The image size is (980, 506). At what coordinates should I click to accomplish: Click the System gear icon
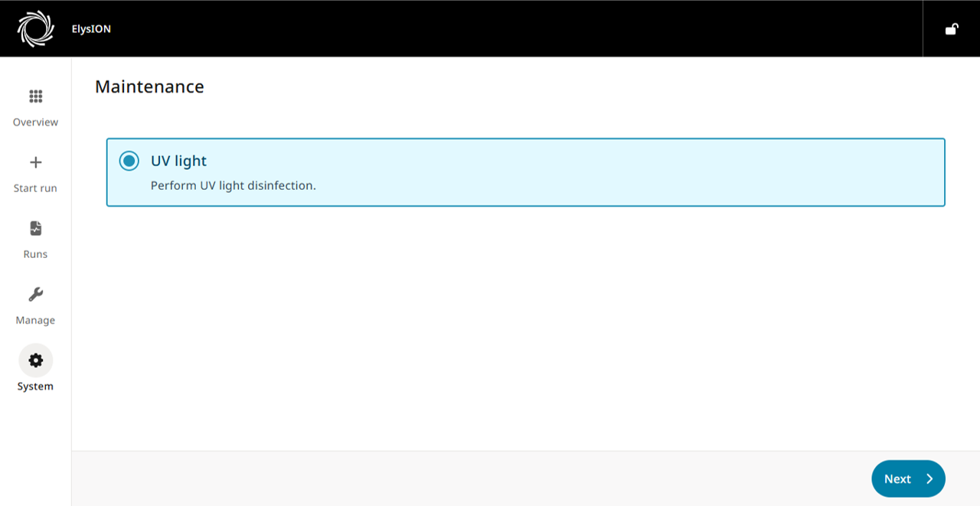pyautogui.click(x=36, y=361)
